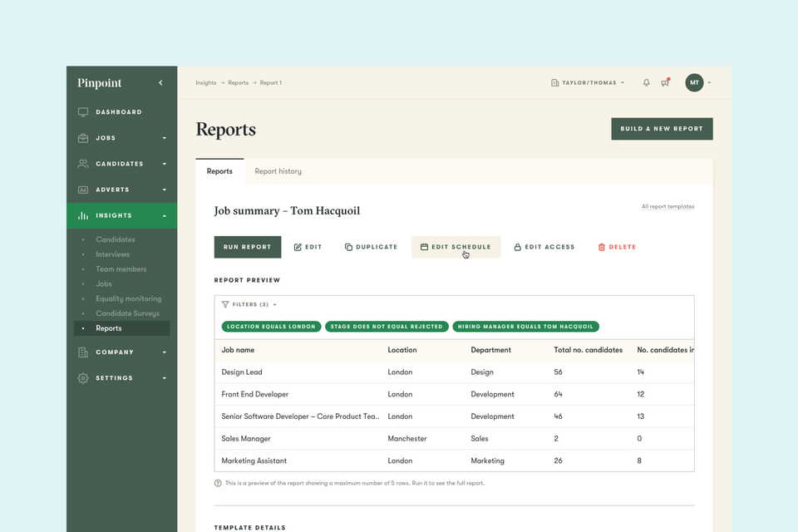798x532 pixels.
Task: Select the Reports tab
Action: (219, 171)
